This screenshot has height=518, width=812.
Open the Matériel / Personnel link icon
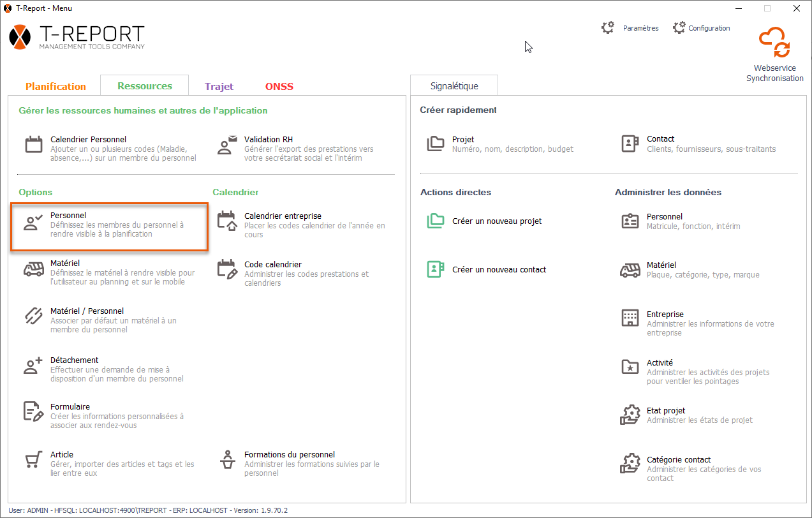(x=34, y=316)
